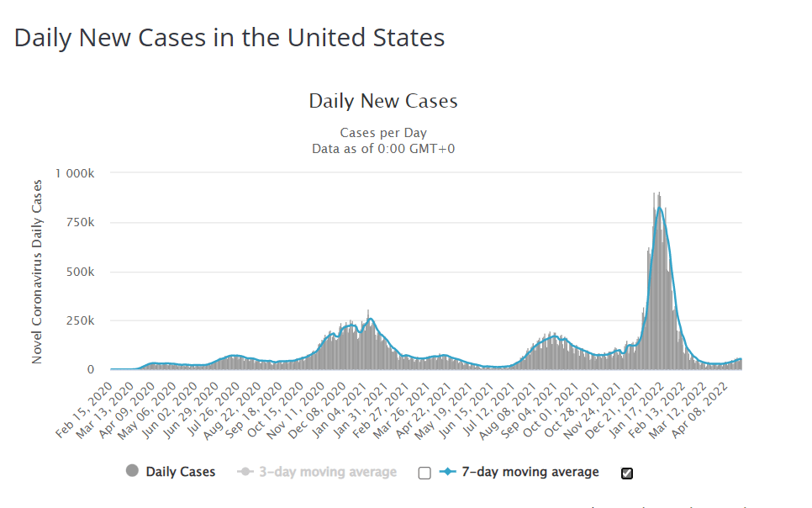Click the Data as of 0:00 GMT+0 text
Image resolution: width=812 pixels, height=508 pixels.
click(383, 148)
